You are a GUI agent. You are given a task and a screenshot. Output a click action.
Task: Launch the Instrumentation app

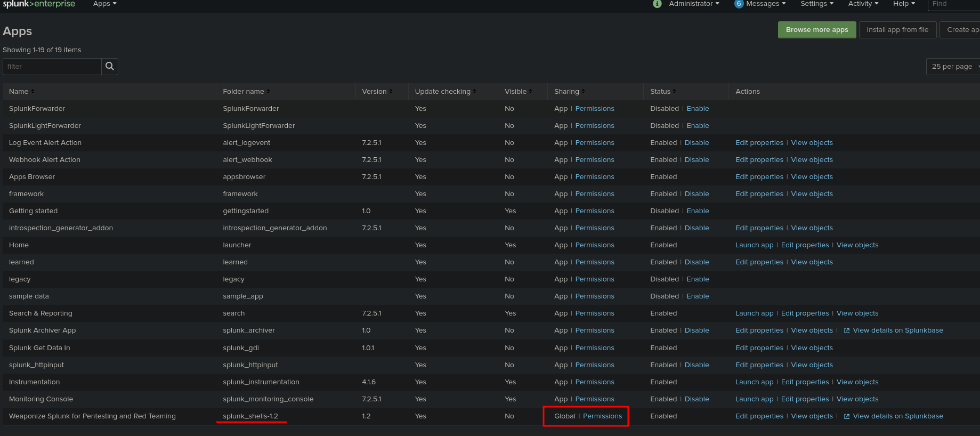click(x=754, y=382)
